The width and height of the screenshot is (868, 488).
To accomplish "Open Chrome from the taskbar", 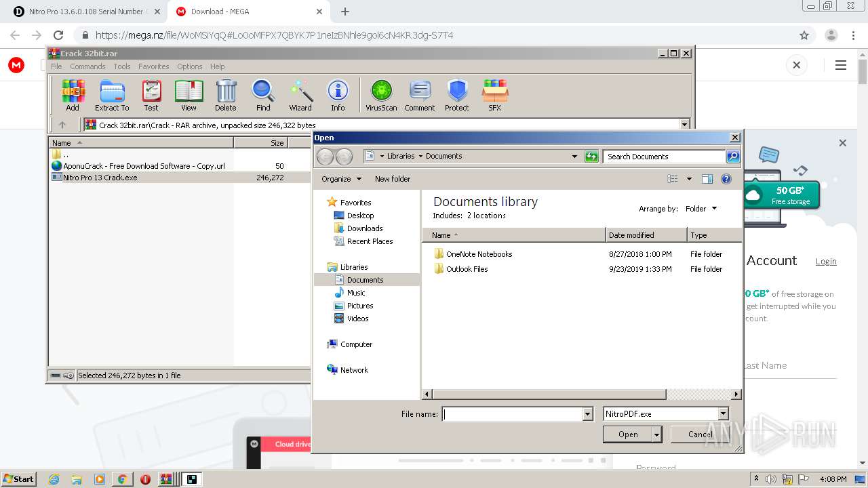I will point(122,479).
